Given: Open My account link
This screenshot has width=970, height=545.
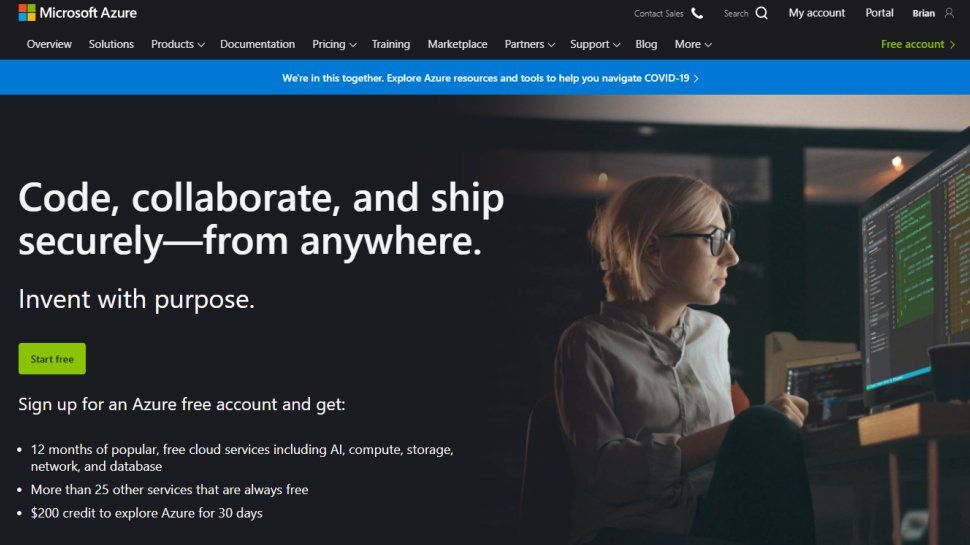Looking at the screenshot, I should tap(817, 13).
